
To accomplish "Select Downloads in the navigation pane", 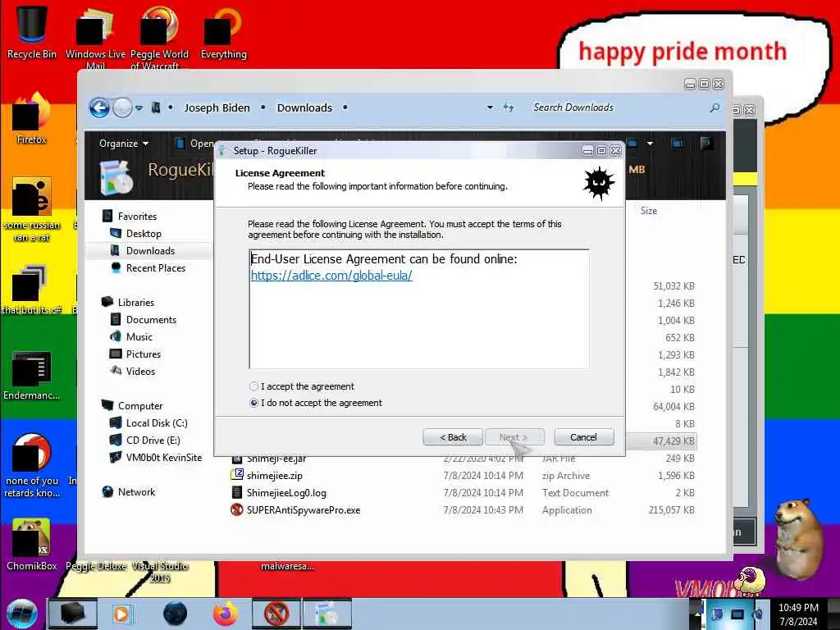I will (150, 251).
